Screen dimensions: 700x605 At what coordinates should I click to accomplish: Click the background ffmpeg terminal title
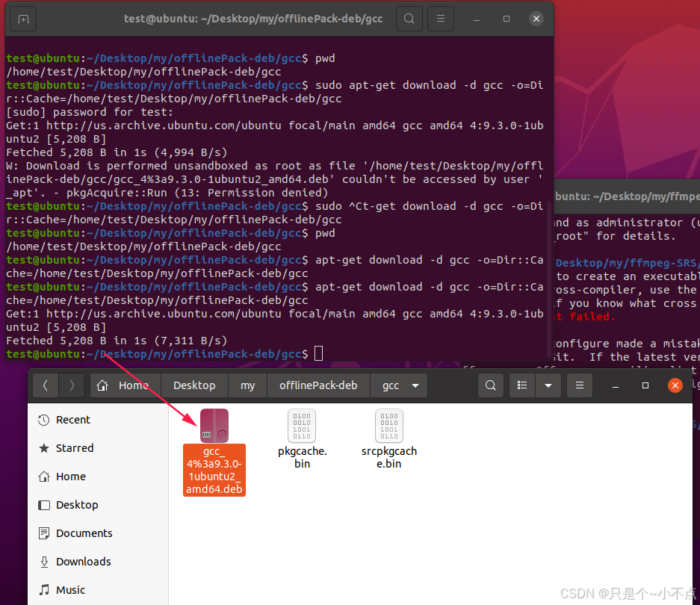click(x=626, y=196)
